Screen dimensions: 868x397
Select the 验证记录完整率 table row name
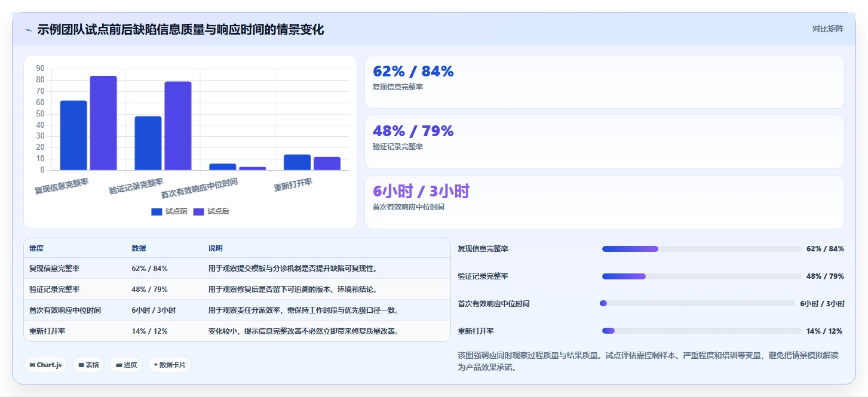coord(54,290)
